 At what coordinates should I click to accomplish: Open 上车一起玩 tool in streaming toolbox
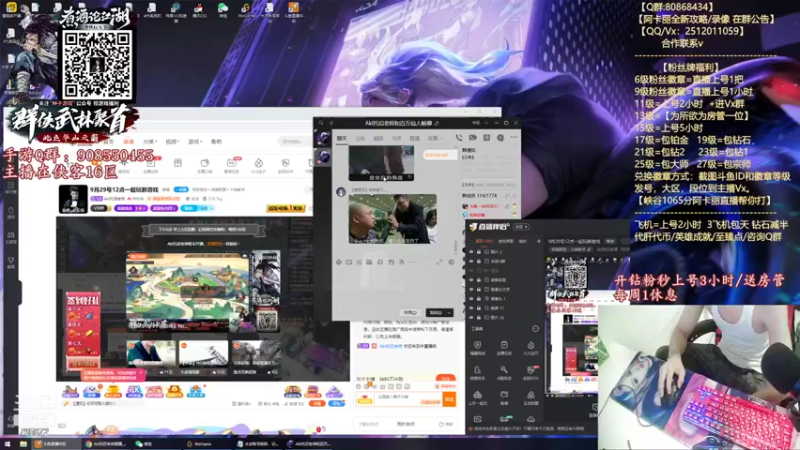click(477, 398)
